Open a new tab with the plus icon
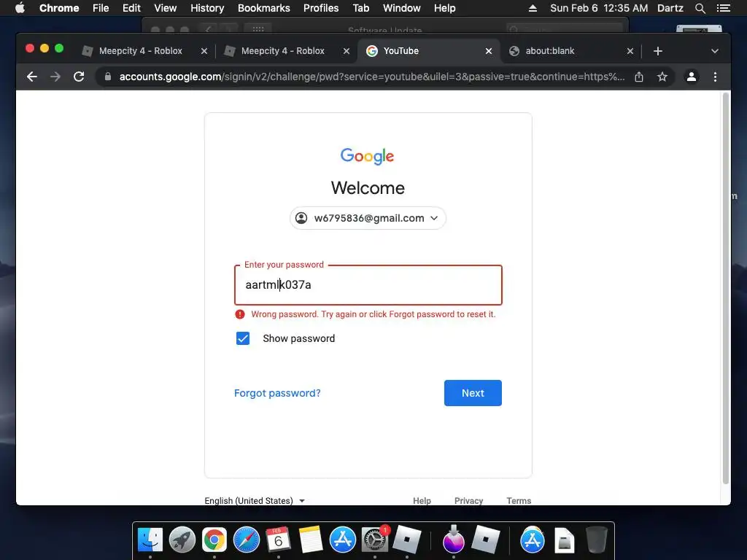This screenshot has height=560, width=747. click(658, 51)
